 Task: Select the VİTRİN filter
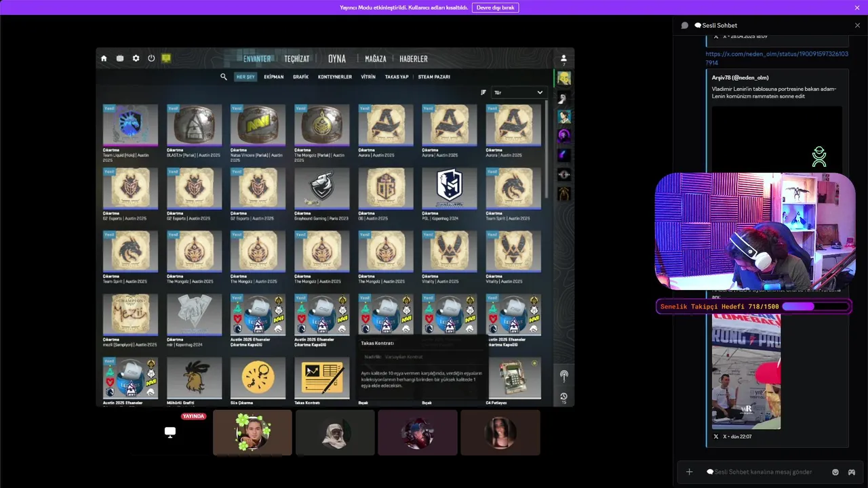[x=368, y=77]
